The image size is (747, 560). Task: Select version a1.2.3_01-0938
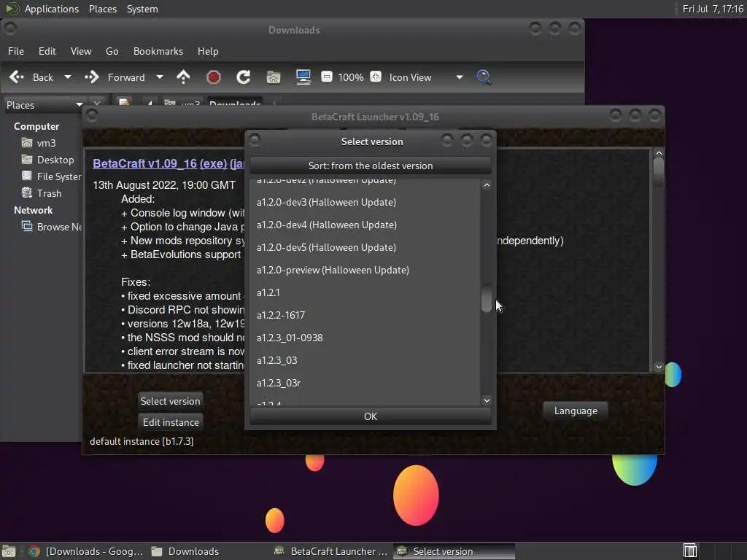365,338
